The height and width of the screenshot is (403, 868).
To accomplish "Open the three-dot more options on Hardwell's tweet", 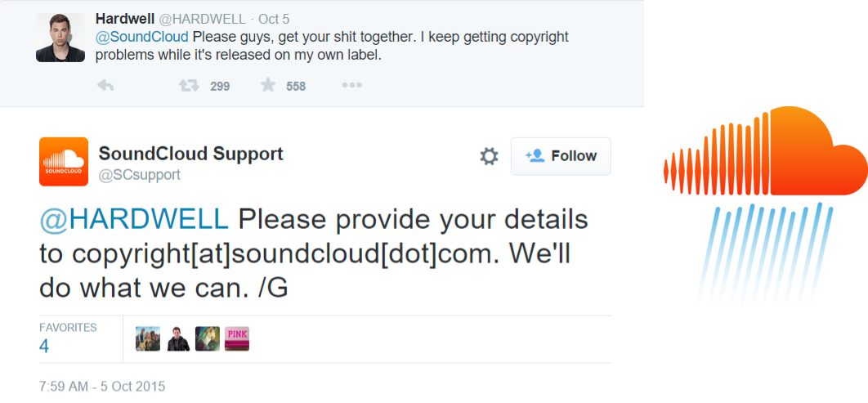I will click(351, 85).
